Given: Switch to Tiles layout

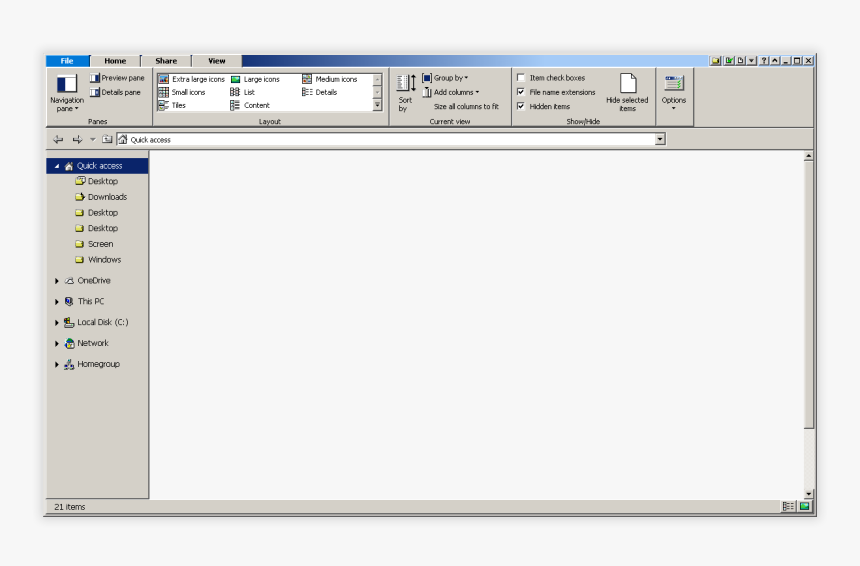Looking at the screenshot, I should coord(172,105).
